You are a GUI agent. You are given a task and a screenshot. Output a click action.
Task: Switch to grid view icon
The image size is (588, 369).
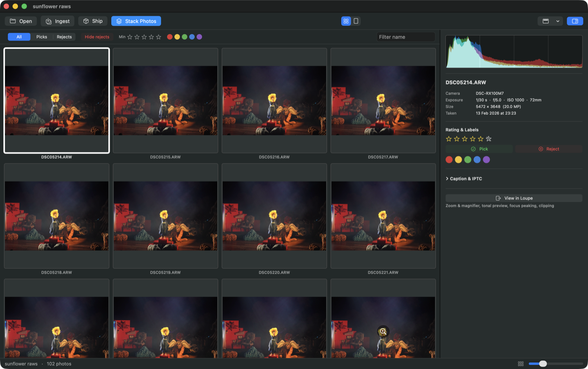coord(346,21)
